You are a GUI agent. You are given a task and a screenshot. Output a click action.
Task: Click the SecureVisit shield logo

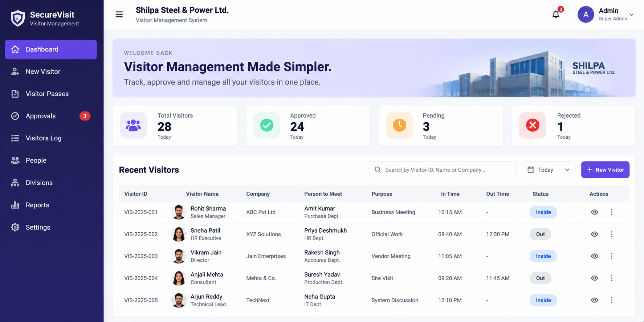tap(17, 18)
